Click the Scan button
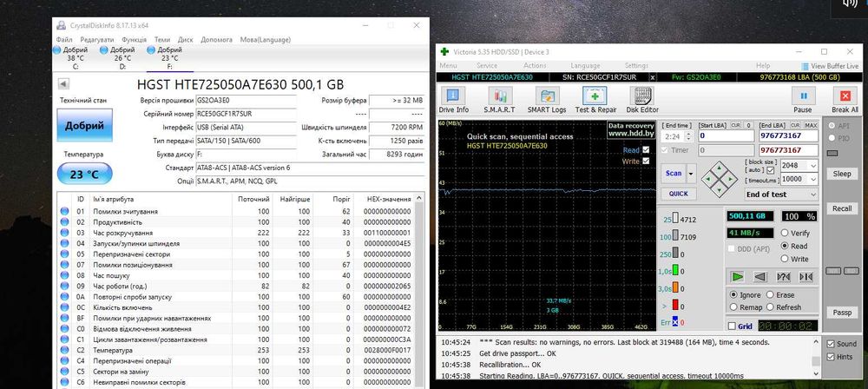The height and width of the screenshot is (389, 868). pyautogui.click(x=674, y=174)
